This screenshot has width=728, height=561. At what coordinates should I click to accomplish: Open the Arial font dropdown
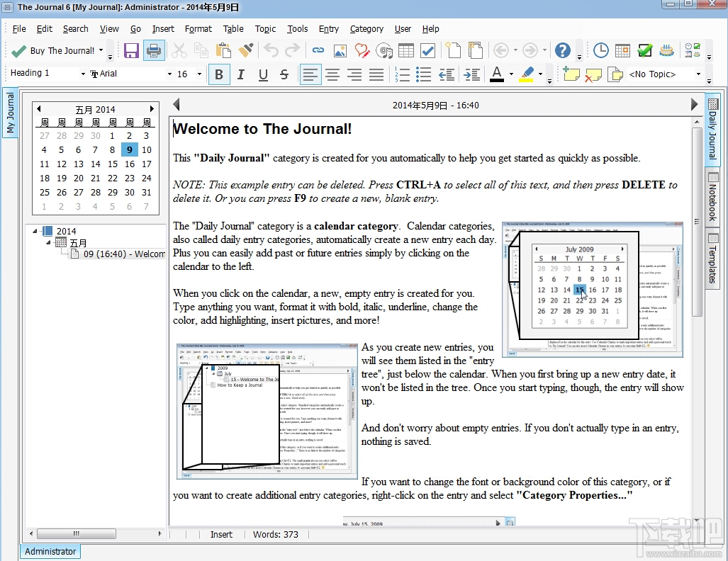pos(169,74)
